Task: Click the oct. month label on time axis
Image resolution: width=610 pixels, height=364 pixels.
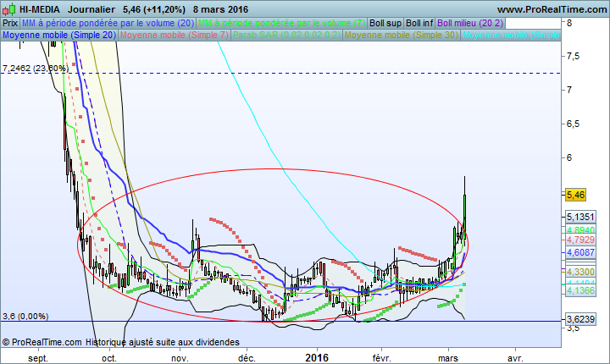Action: pos(109,358)
